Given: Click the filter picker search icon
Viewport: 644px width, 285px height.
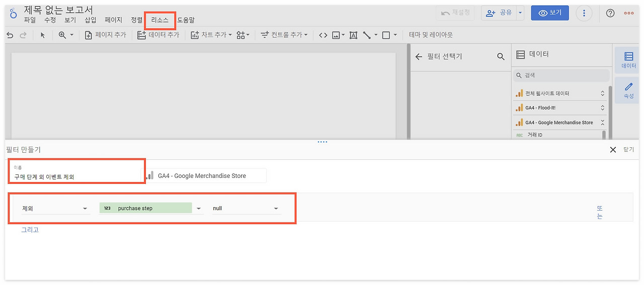Looking at the screenshot, I should [501, 57].
